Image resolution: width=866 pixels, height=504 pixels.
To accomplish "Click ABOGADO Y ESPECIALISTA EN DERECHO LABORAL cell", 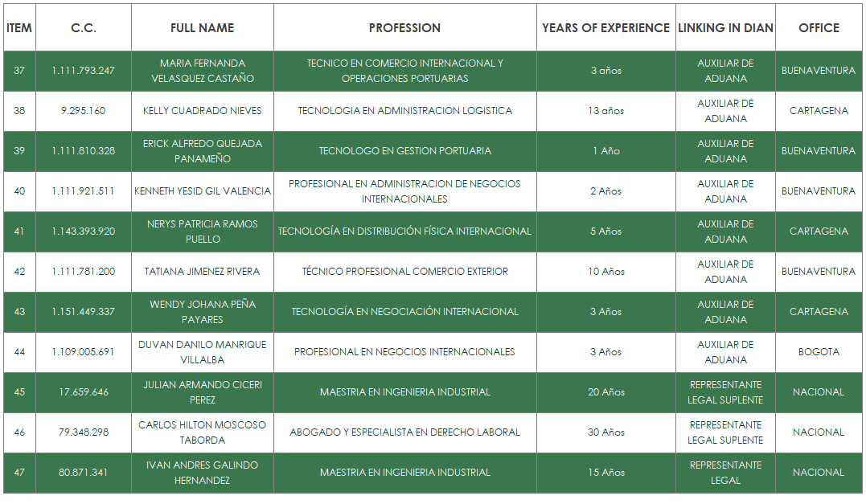I will click(404, 432).
